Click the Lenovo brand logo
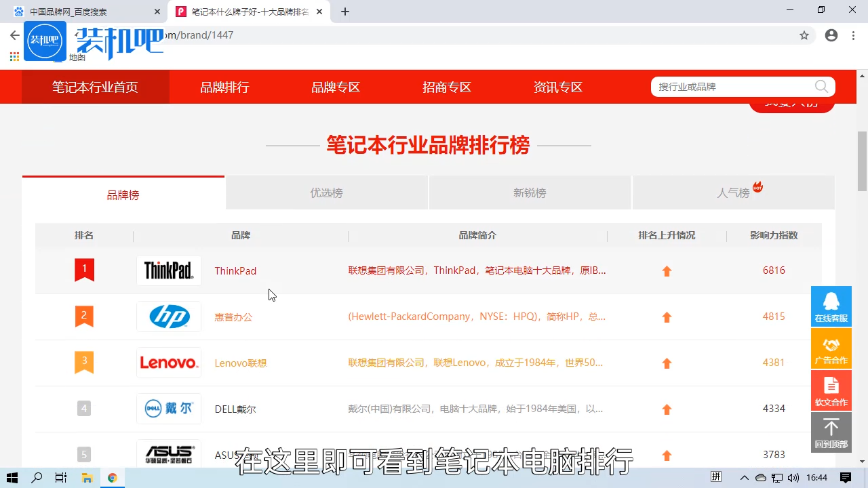The height and width of the screenshot is (488, 868). point(168,363)
